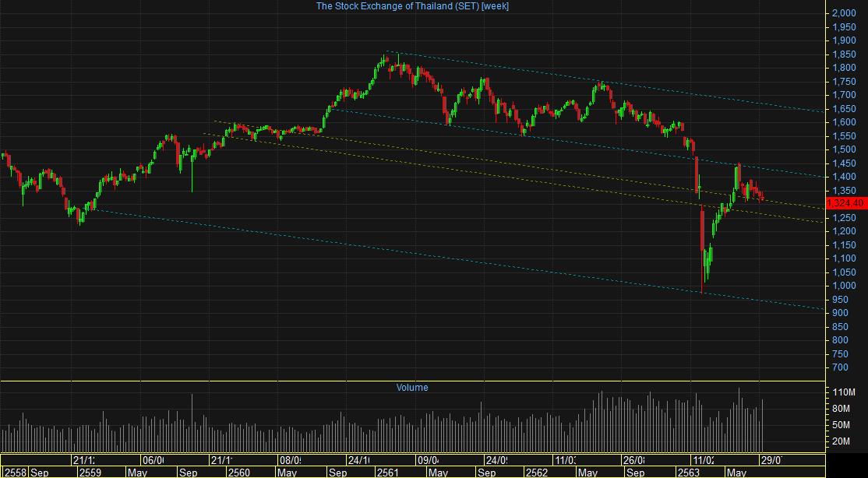Click the 1,000 price level label
Image resolution: width=868 pixels, height=478 pixels.
point(844,286)
